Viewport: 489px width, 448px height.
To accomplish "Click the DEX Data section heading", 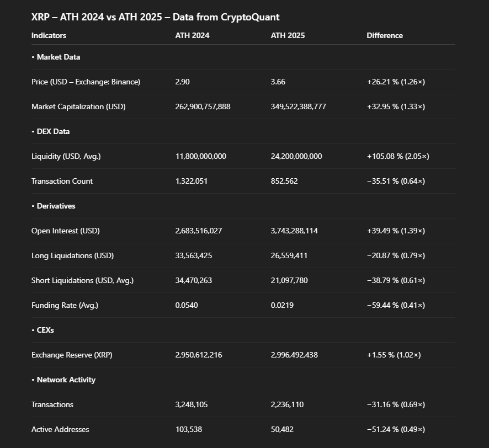I will point(53,131).
